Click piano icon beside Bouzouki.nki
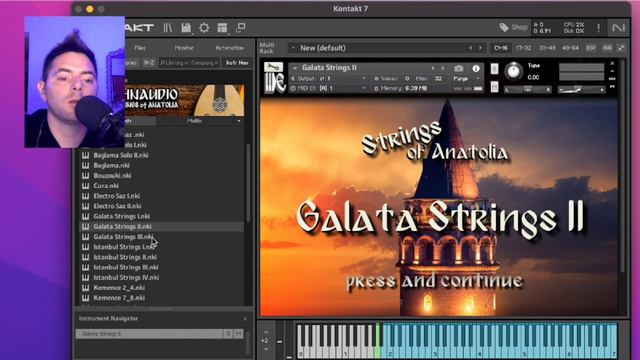Image resolution: width=640 pixels, height=360 pixels. pyautogui.click(x=85, y=176)
